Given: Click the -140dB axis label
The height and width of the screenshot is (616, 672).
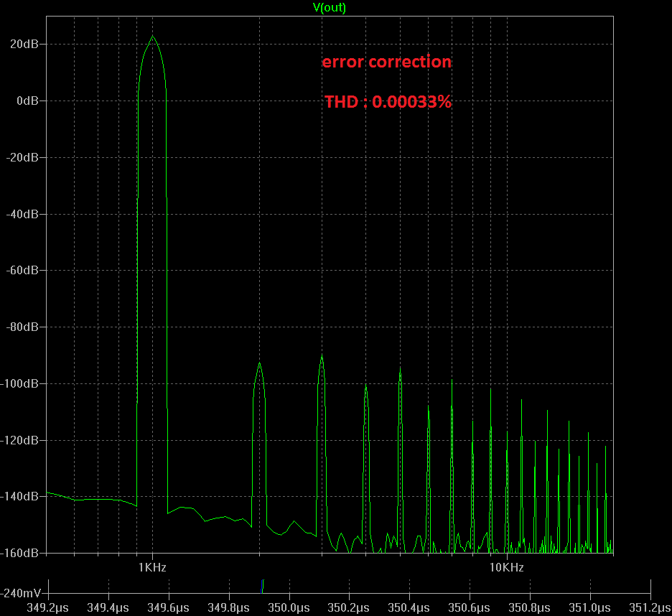Looking at the screenshot, I should (19, 496).
